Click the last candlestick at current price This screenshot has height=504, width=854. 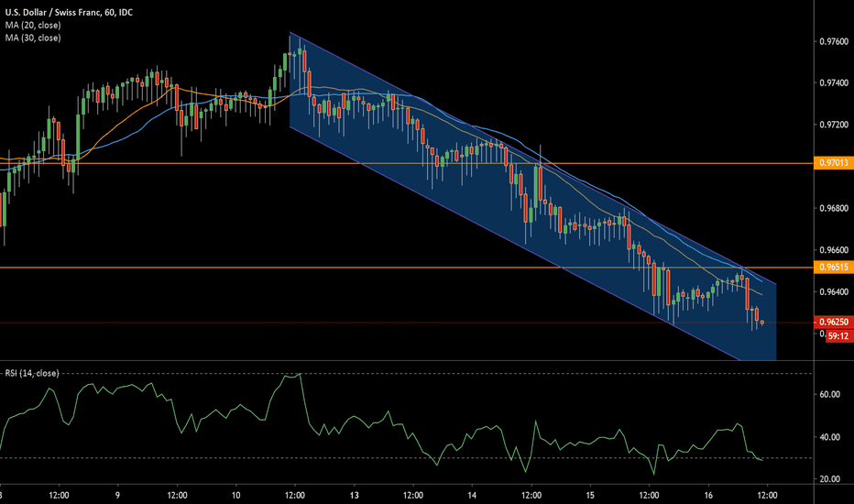762,323
